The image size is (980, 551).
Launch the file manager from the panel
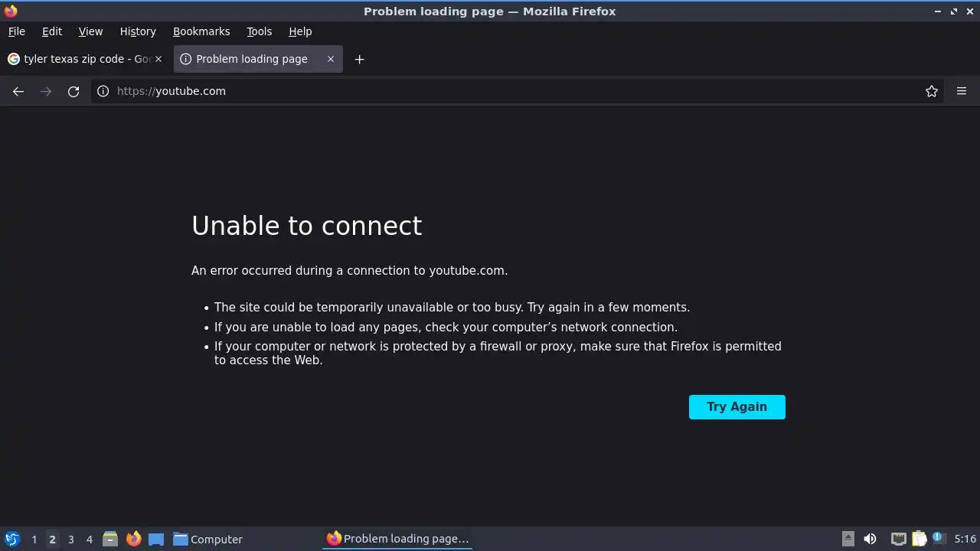110,539
